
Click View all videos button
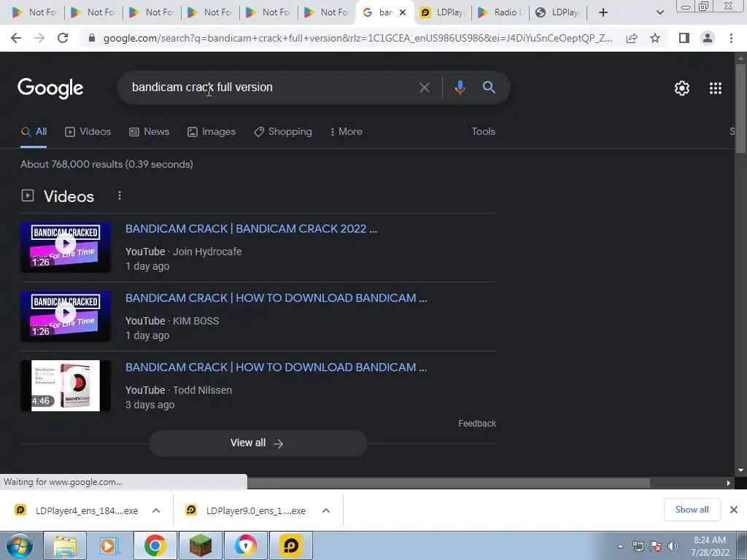[258, 443]
